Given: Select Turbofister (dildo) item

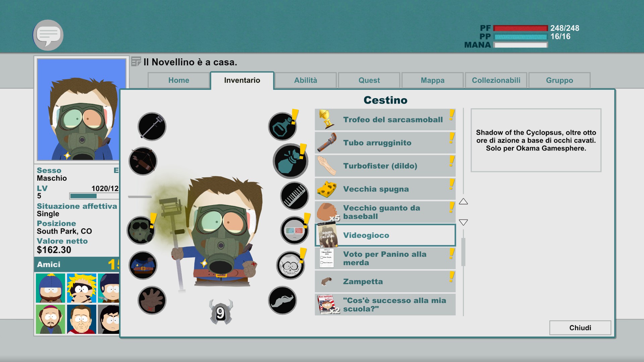Looking at the screenshot, I should pos(385,166).
